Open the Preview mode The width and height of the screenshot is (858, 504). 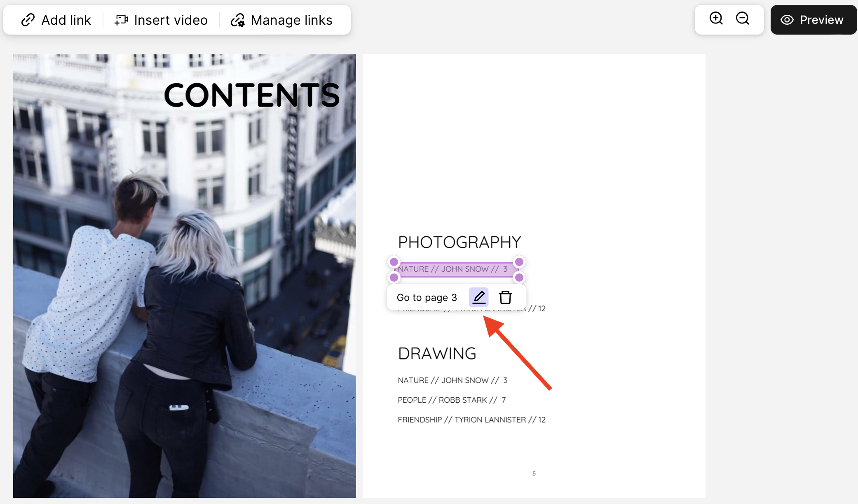click(813, 20)
